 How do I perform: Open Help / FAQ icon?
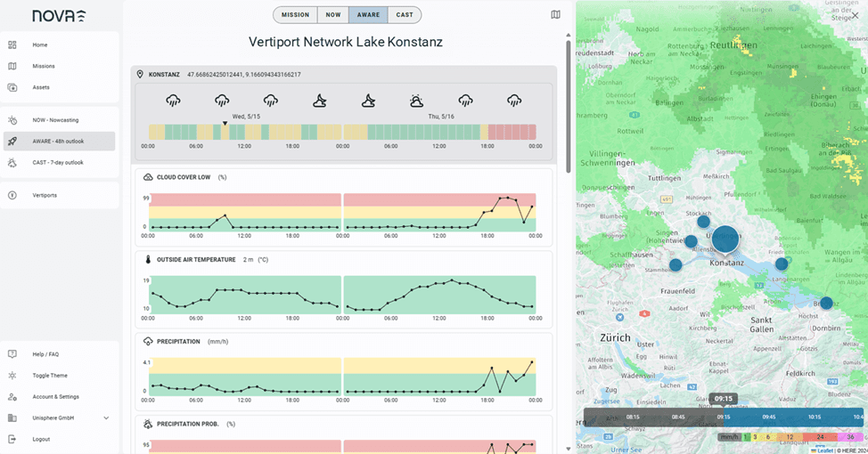(12, 354)
